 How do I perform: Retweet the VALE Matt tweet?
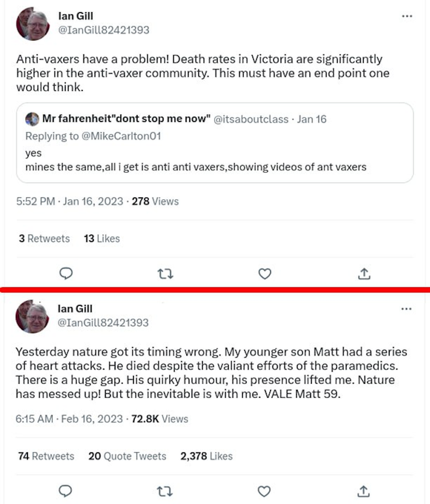165,491
